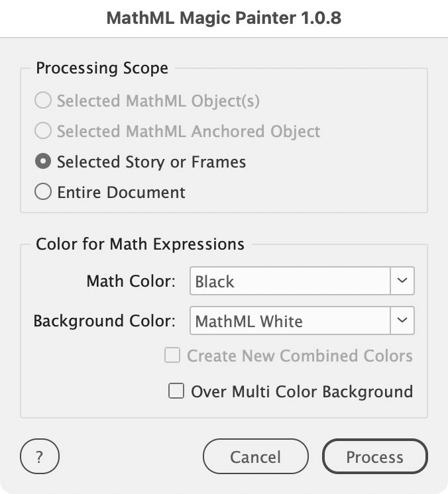Image resolution: width=448 pixels, height=494 pixels.
Task: Enable the Create New Combined Colors checkbox
Action: pyautogui.click(x=172, y=356)
